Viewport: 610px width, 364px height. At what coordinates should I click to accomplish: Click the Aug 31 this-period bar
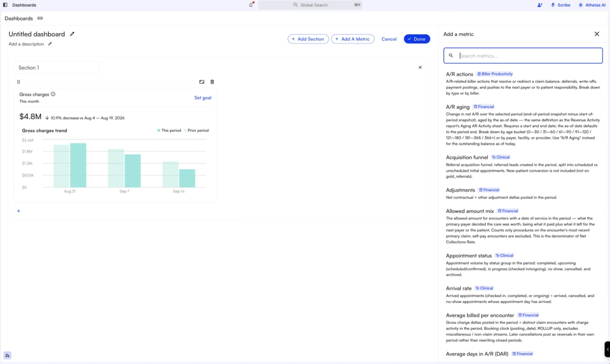pos(78,165)
